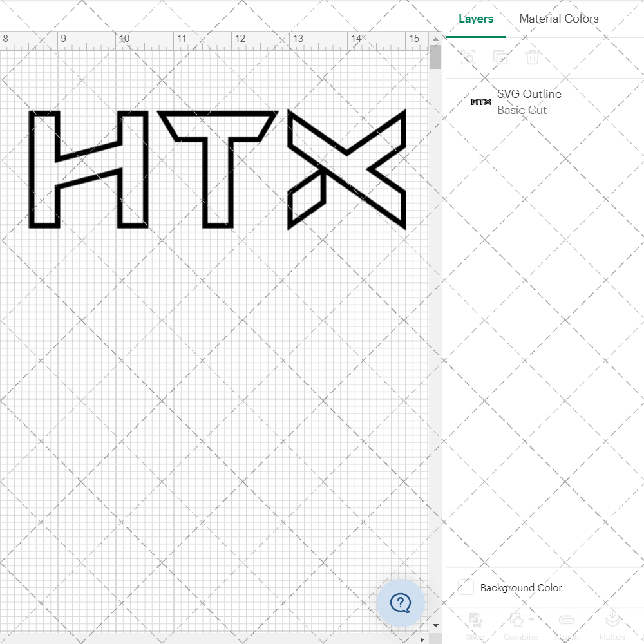Open the Background Color swatch
The width and height of the screenshot is (644, 644).
(x=466, y=587)
